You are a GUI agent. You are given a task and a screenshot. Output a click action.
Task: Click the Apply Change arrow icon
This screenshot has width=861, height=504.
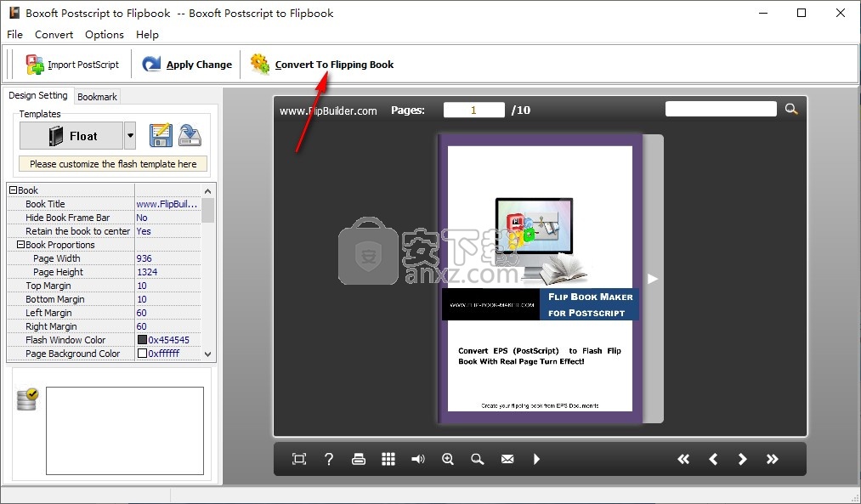pyautogui.click(x=151, y=65)
